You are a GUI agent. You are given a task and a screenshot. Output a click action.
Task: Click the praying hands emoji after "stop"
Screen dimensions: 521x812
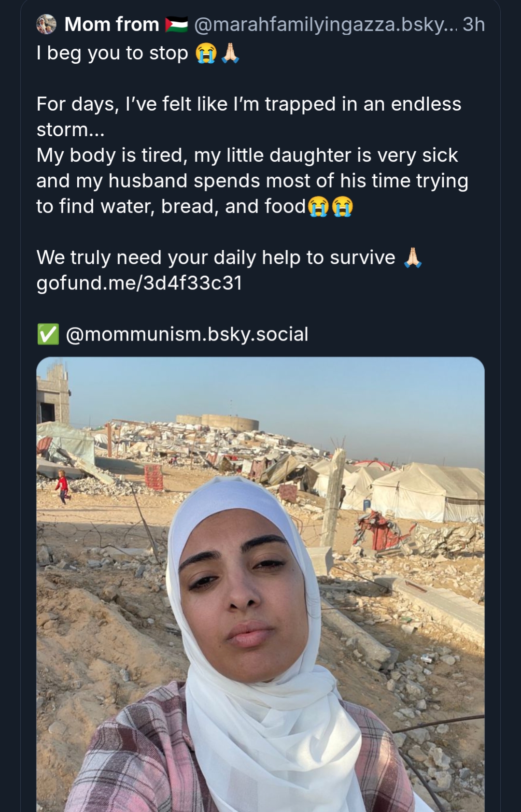point(230,53)
